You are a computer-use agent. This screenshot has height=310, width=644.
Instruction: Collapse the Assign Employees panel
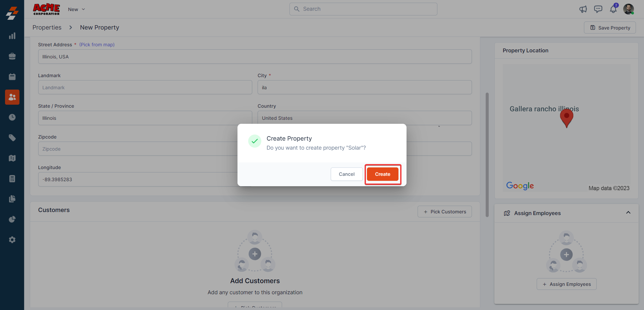[x=628, y=213]
